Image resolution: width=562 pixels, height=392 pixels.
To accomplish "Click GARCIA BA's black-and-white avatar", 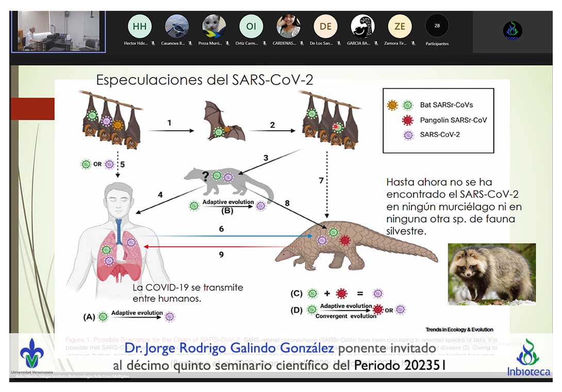I will tap(362, 26).
